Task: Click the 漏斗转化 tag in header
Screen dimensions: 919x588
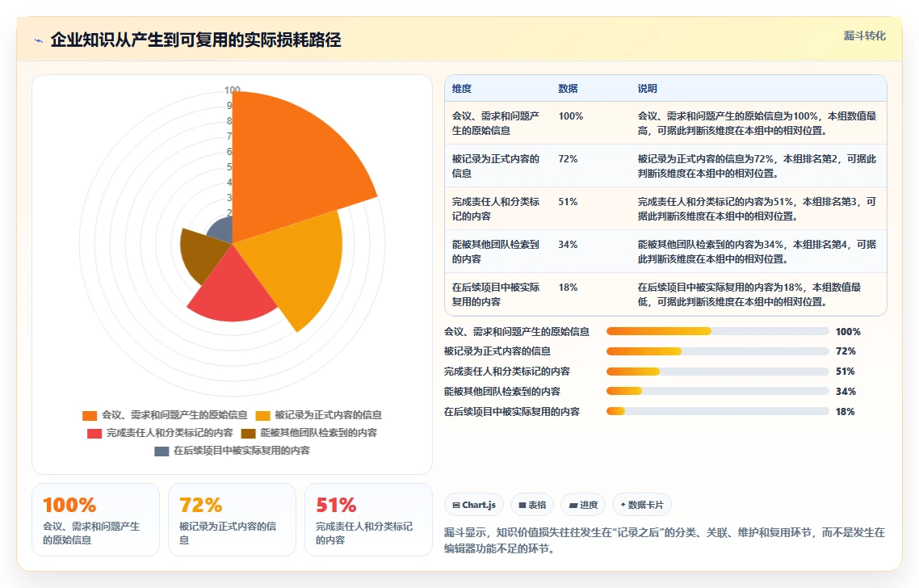Action: click(x=865, y=36)
